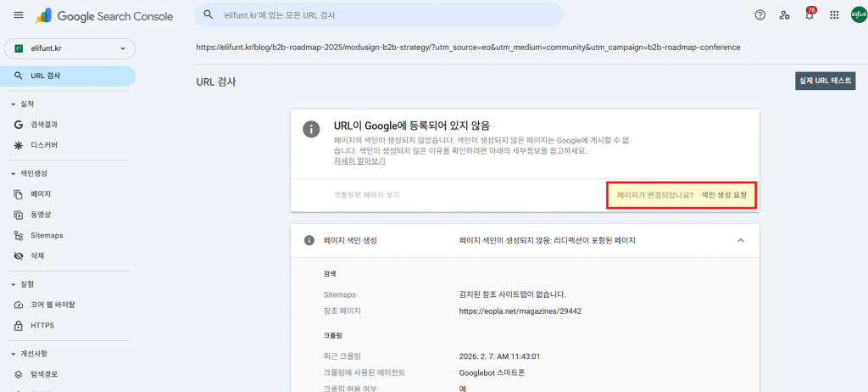The image size is (868, 392).
Task: Collapse the 페이지 색인 생성 card chevron
Action: pos(740,240)
